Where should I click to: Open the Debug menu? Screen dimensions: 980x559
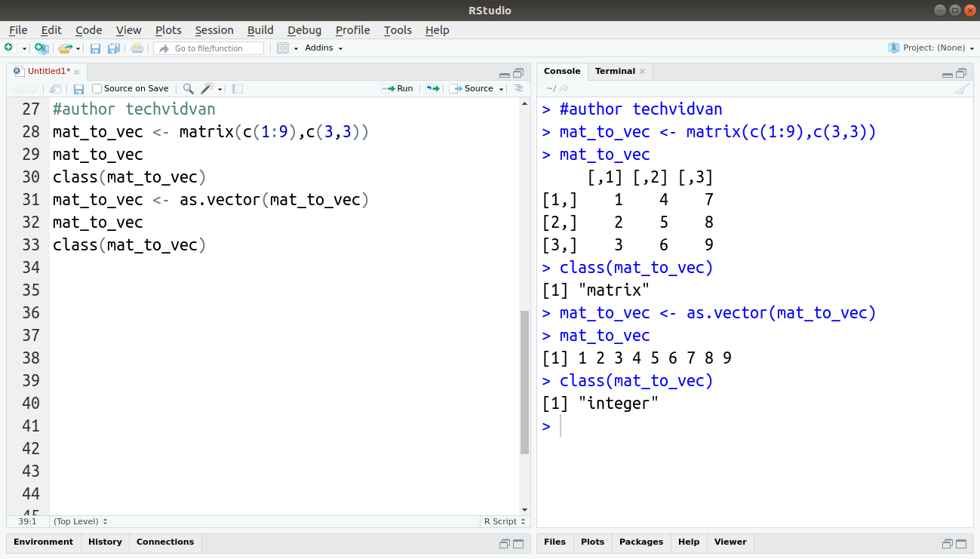coord(304,30)
